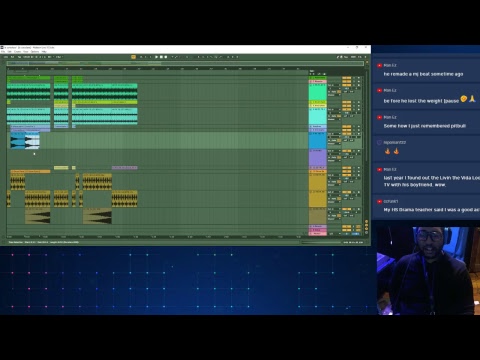Image resolution: width=480 pixels, height=360 pixels.
Task: Select the pink Master track header
Action: [318, 234]
